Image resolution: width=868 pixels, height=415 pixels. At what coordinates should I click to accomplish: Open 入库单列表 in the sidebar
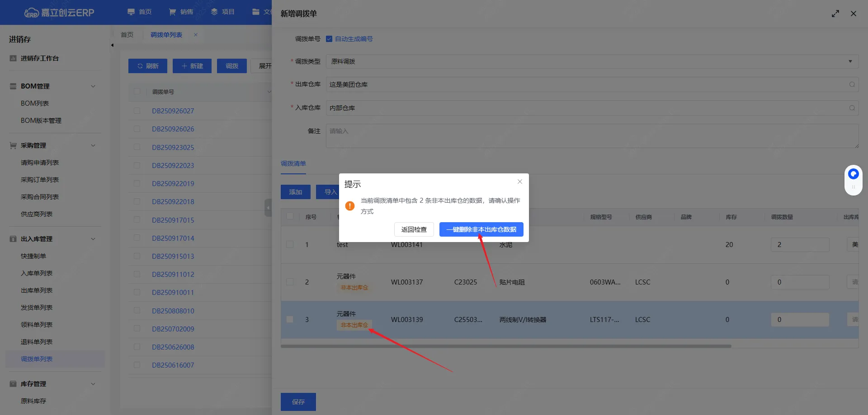coord(37,273)
